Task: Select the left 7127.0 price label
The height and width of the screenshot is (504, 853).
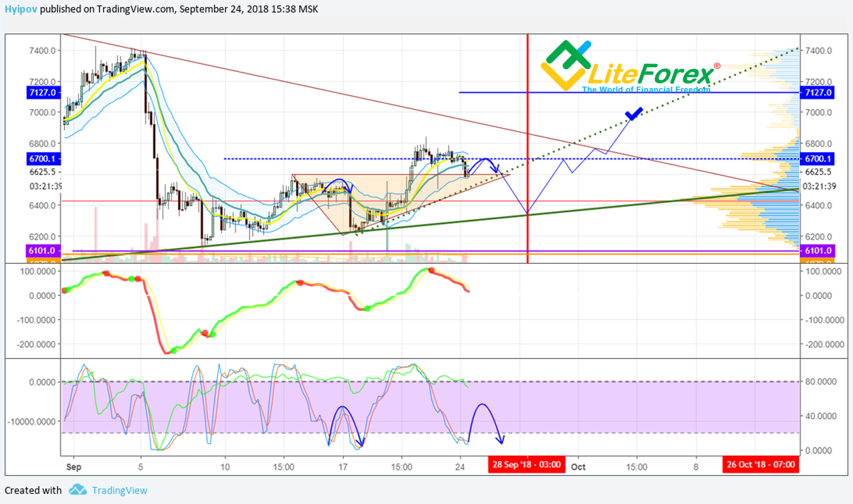Action: 43,92
